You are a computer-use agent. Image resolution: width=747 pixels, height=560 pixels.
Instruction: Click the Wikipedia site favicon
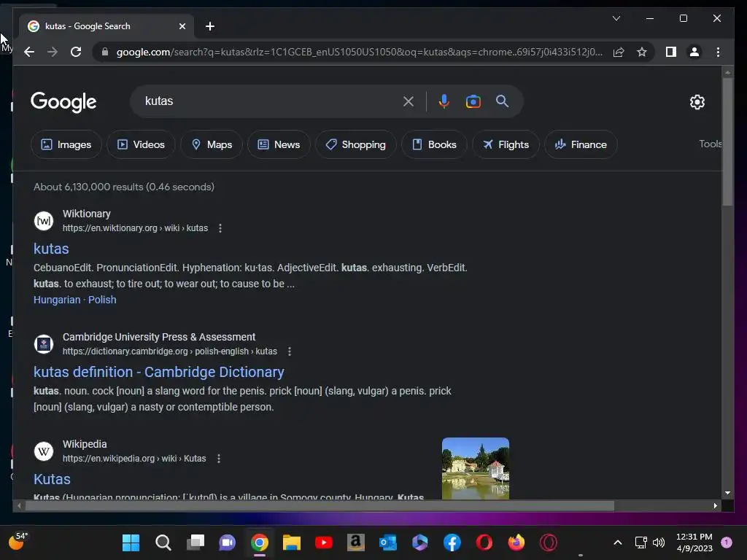[x=44, y=451]
